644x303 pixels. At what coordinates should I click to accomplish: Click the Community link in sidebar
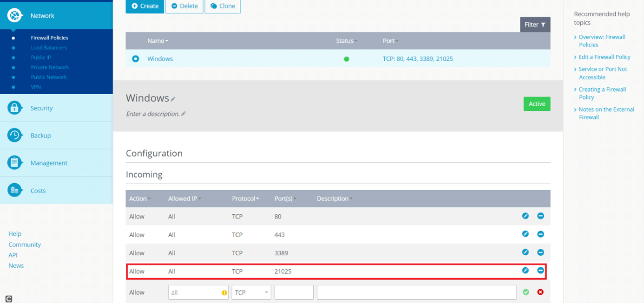click(25, 245)
